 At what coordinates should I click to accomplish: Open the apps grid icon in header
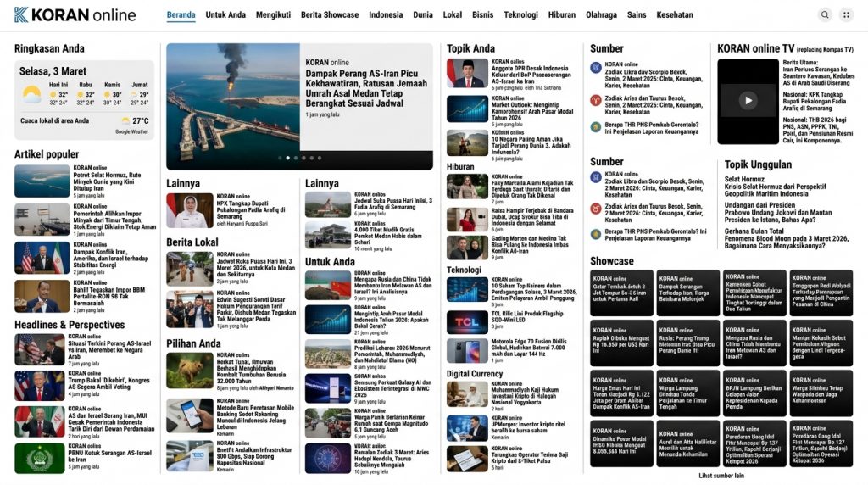tap(846, 14)
